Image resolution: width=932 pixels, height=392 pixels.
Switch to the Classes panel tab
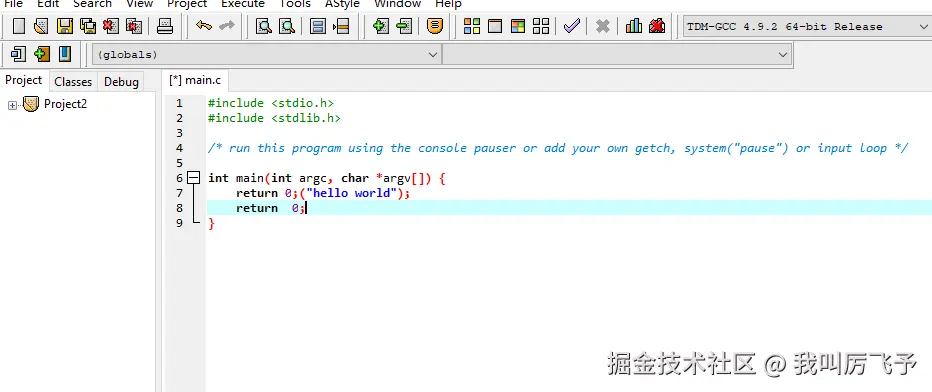coord(73,81)
